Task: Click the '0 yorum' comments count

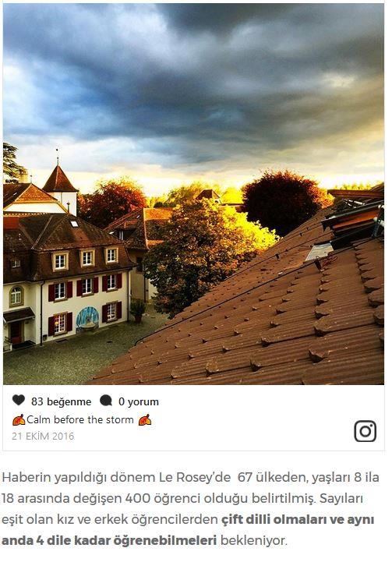Action: click(139, 401)
